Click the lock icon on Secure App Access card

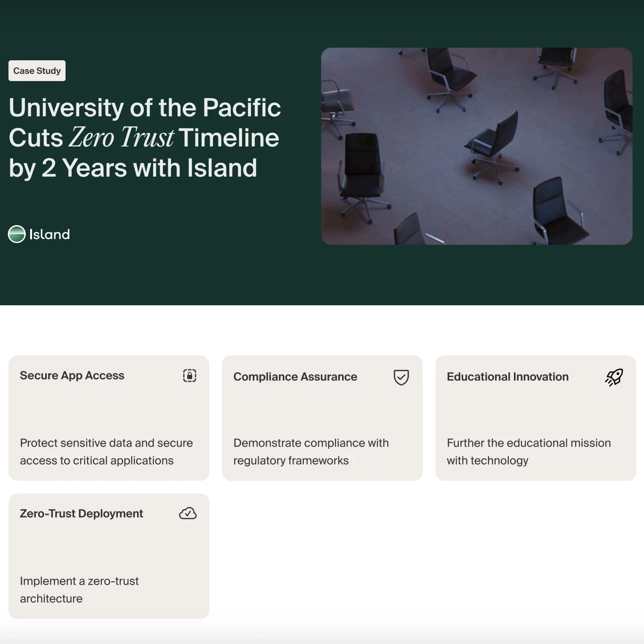click(x=189, y=375)
